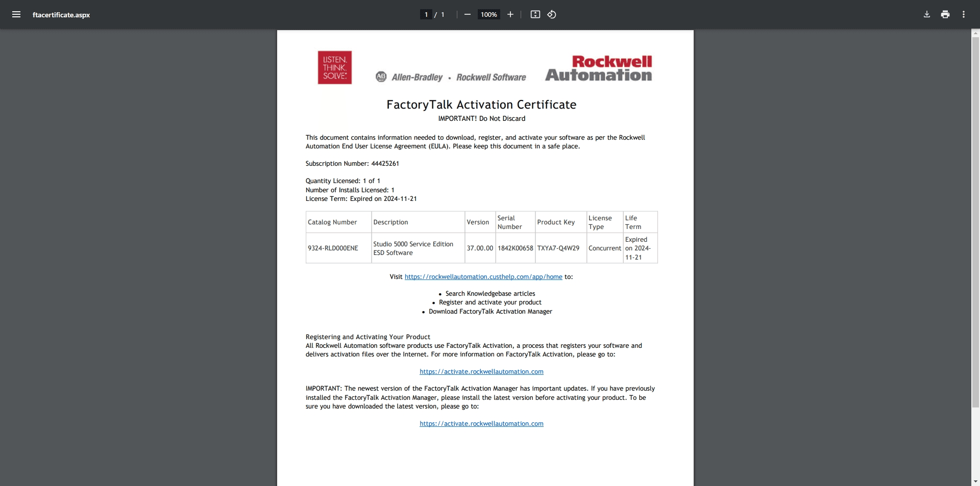Click the License Term expired line
This screenshot has height=486, width=980.
(x=361, y=199)
